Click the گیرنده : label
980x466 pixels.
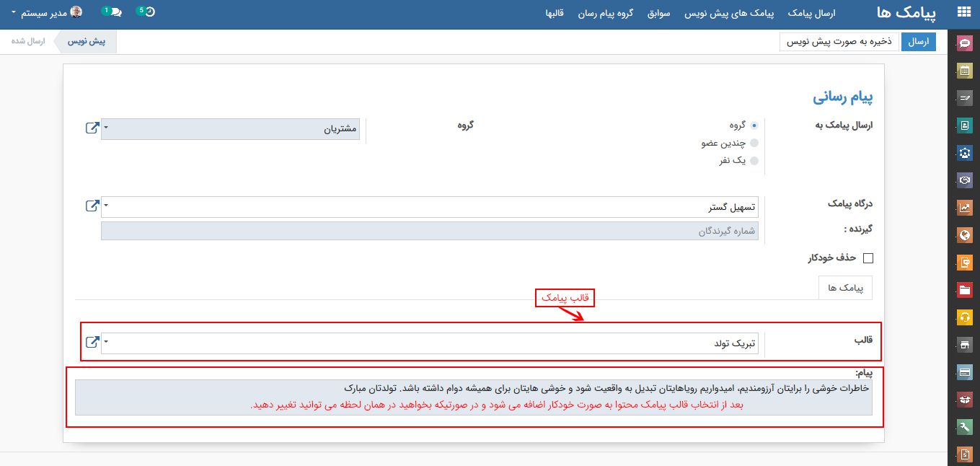859,229
